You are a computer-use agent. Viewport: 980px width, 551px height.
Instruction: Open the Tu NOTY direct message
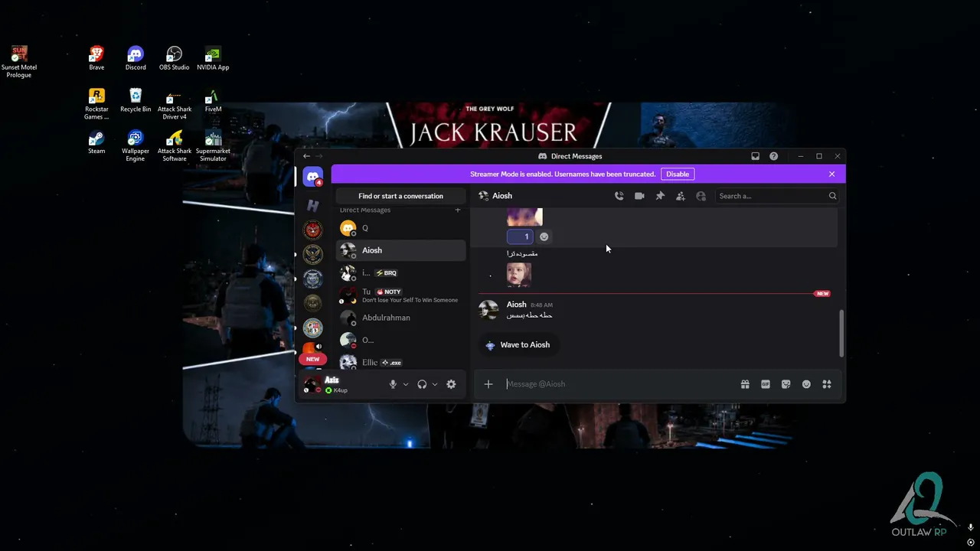pos(400,295)
